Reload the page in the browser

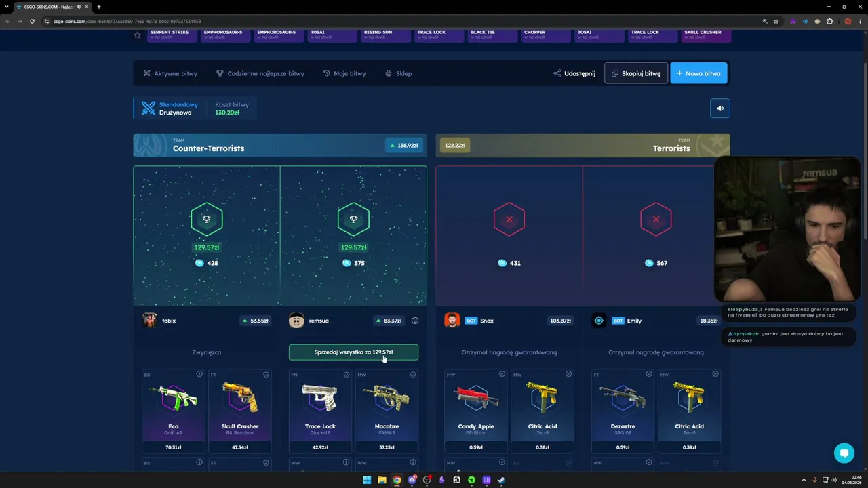click(32, 21)
